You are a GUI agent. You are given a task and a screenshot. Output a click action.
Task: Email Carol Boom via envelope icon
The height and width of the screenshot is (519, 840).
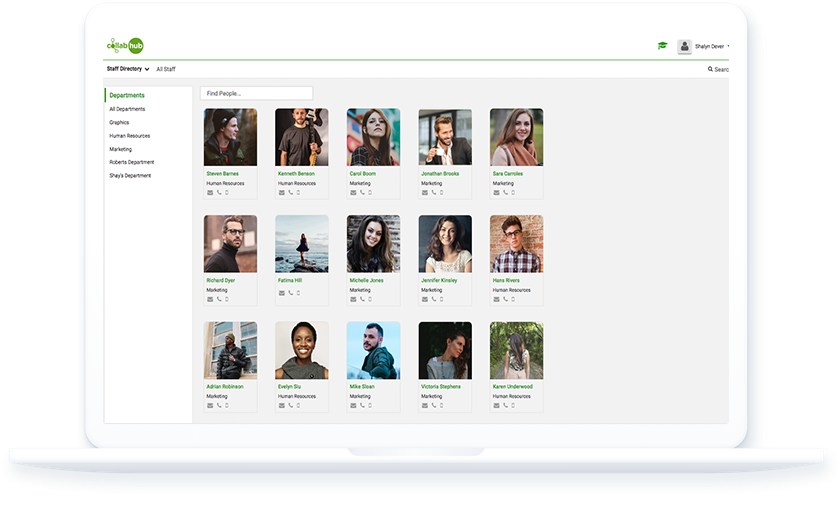click(x=353, y=193)
